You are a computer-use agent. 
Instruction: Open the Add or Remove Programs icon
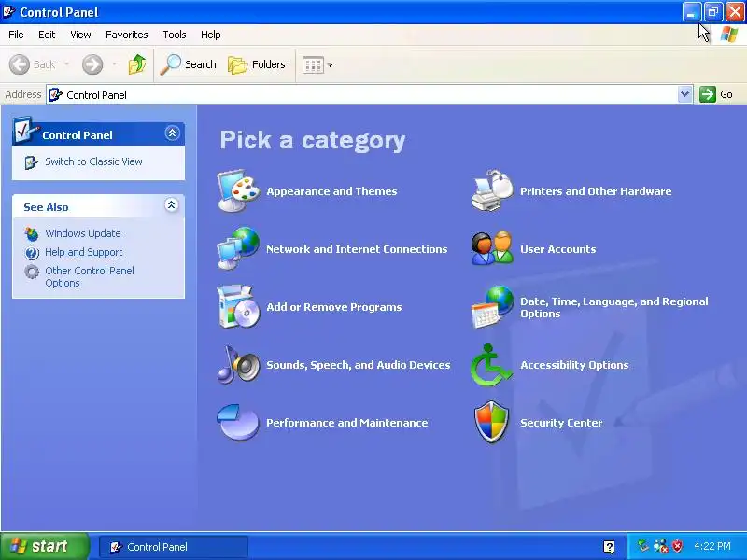tap(239, 307)
